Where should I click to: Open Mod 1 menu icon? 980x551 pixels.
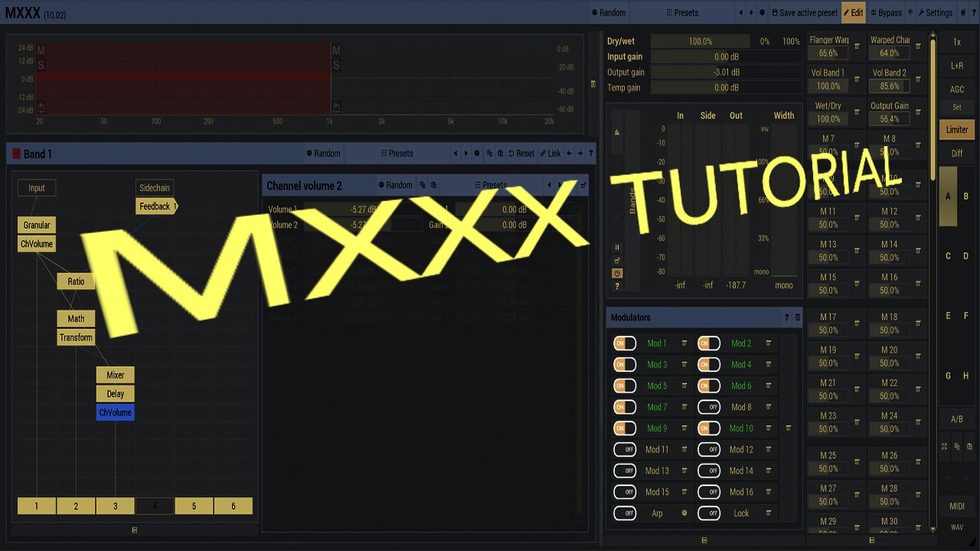click(684, 344)
